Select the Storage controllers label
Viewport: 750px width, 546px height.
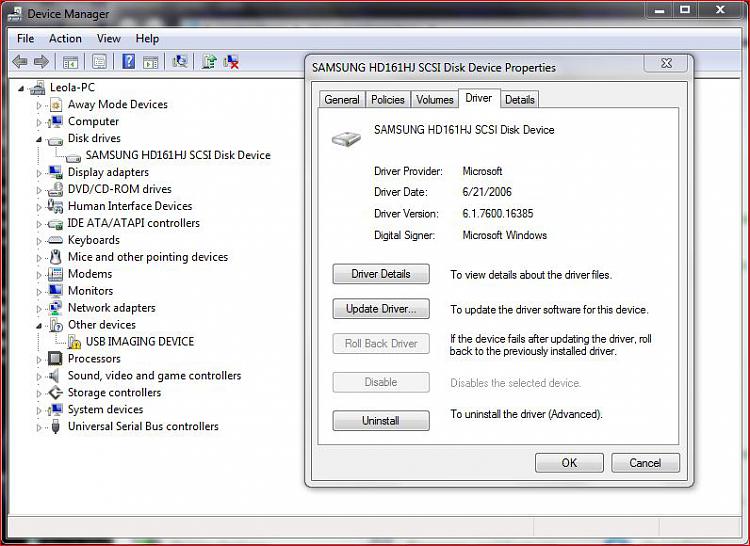point(114,393)
